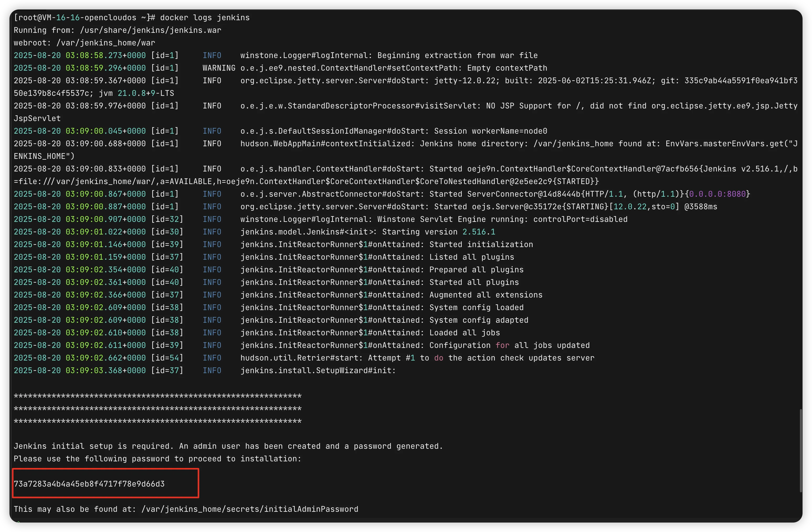Image resolution: width=812 pixels, height=532 pixels.
Task: Click 'Please use the following password' line
Action: point(158,459)
